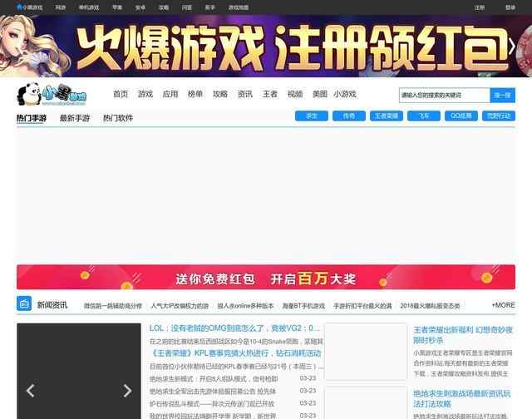Viewport: 532px width, 419px height.
Task: Click 注册 in the top bar
Action: tap(480, 7)
